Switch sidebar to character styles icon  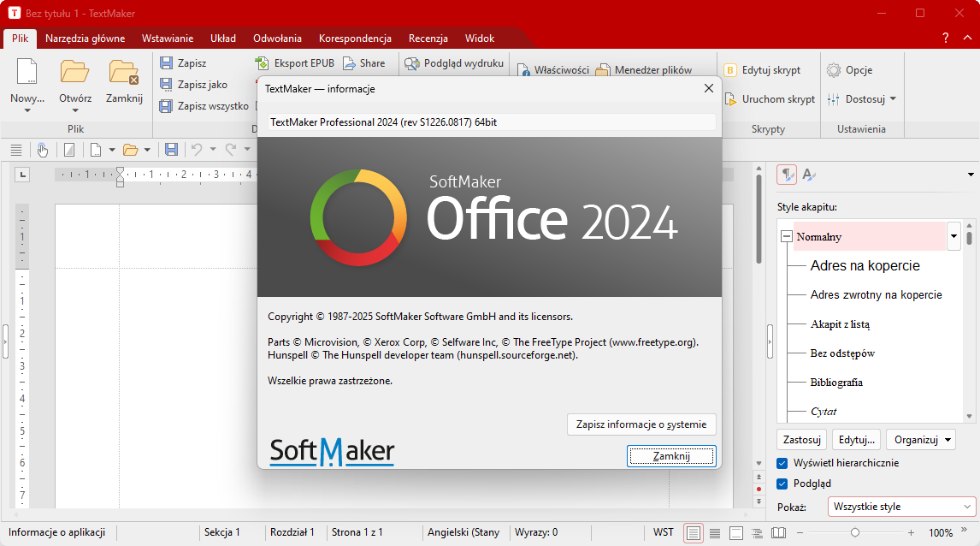[809, 175]
